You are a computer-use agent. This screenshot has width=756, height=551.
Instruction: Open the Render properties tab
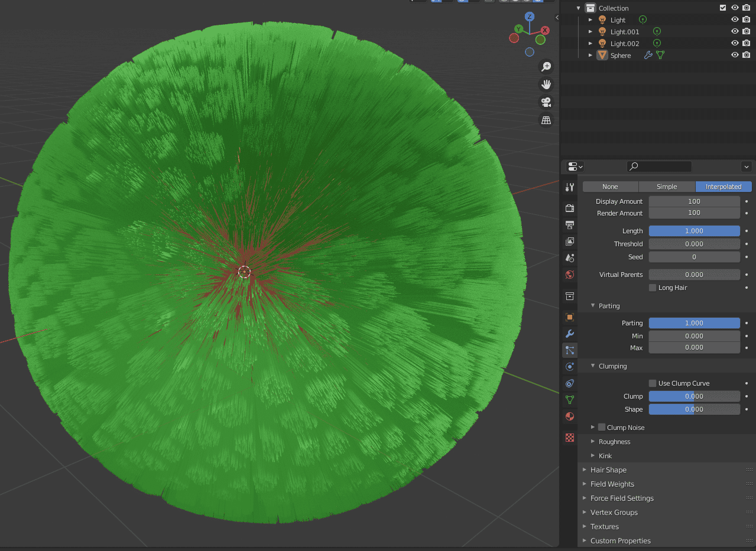coord(569,208)
